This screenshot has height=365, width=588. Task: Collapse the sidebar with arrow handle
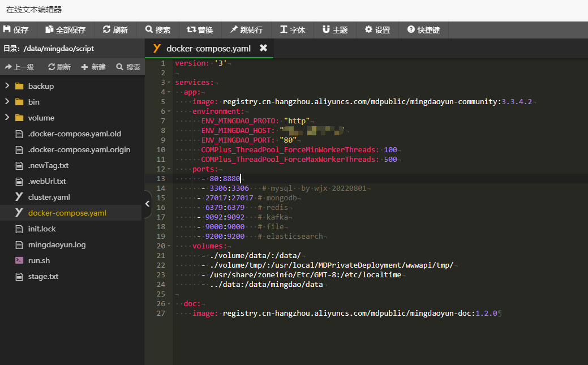[x=148, y=204]
